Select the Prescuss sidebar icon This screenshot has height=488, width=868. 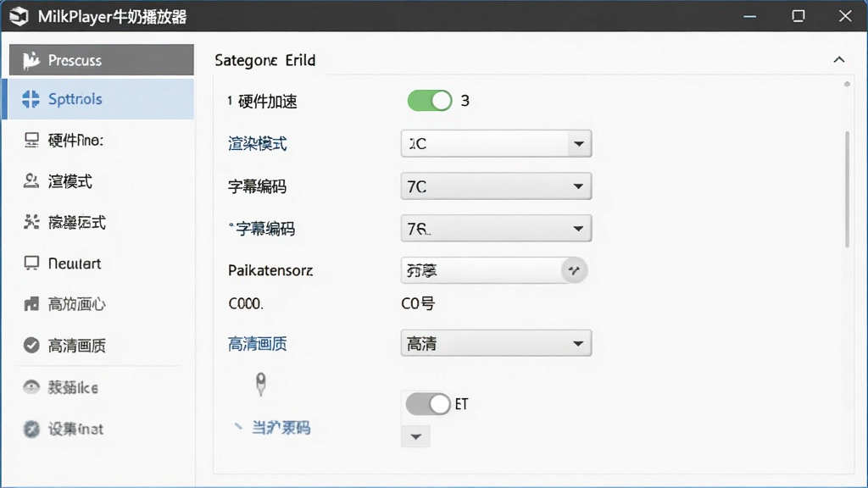tap(31, 60)
